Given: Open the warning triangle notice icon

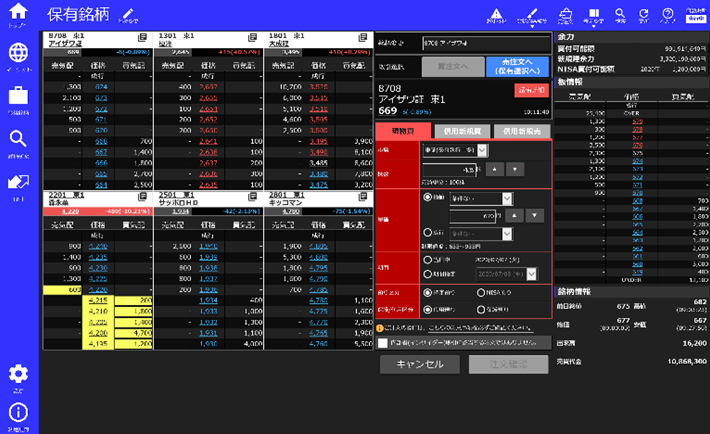Looking at the screenshot, I should 497,14.
